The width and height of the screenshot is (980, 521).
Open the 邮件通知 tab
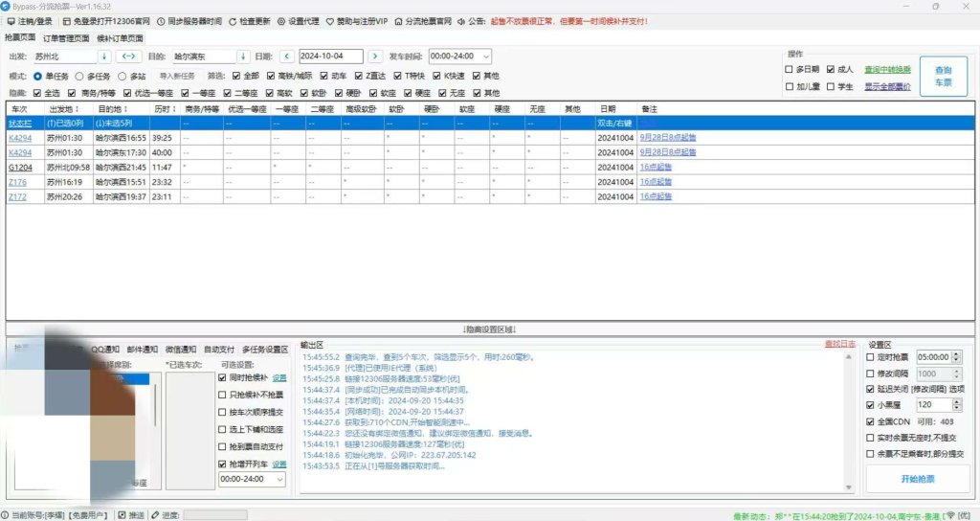(x=143, y=350)
